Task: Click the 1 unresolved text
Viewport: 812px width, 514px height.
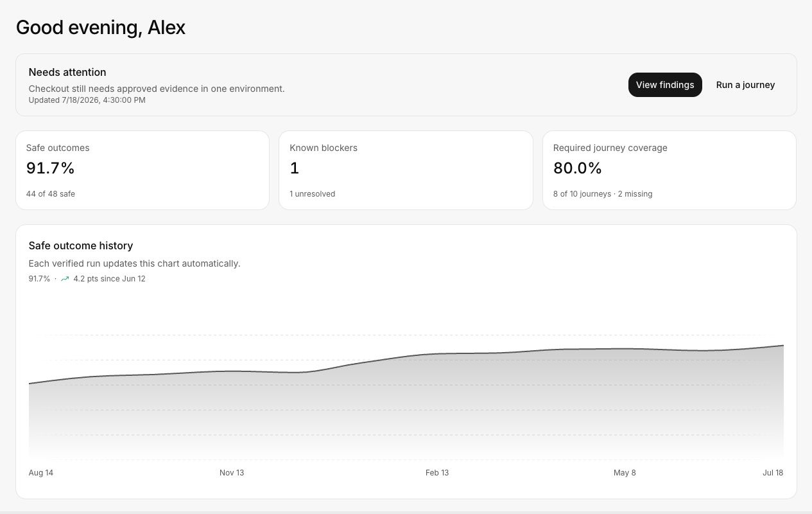Action: [x=313, y=193]
